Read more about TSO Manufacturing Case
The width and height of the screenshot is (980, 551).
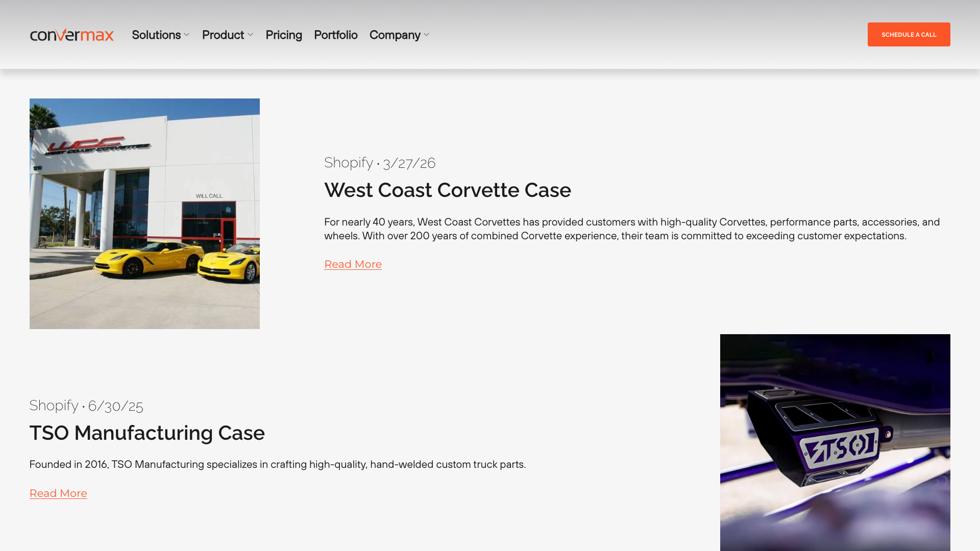[x=58, y=493]
